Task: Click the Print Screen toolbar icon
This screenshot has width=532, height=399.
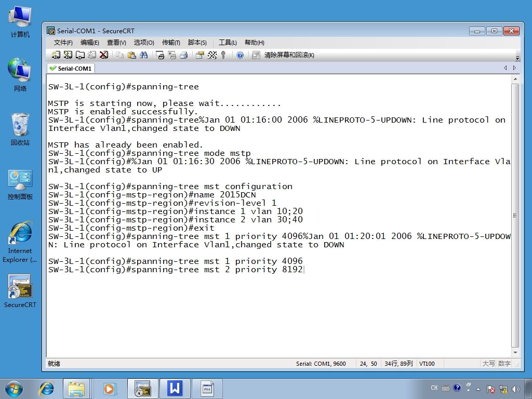Action: point(160,55)
